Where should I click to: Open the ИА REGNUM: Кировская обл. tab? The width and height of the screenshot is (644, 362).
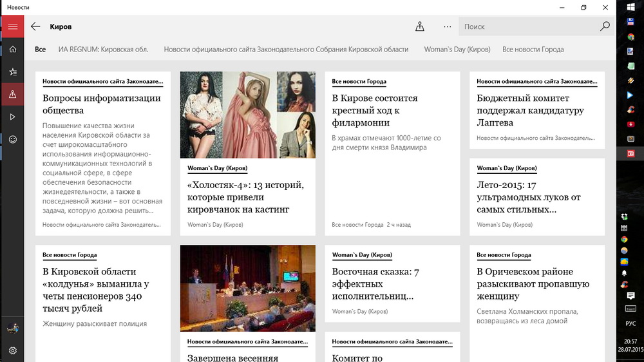click(103, 50)
